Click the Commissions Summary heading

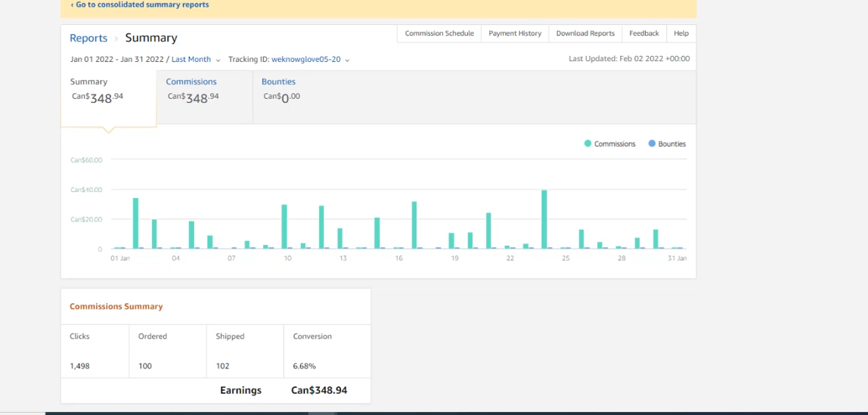(116, 307)
